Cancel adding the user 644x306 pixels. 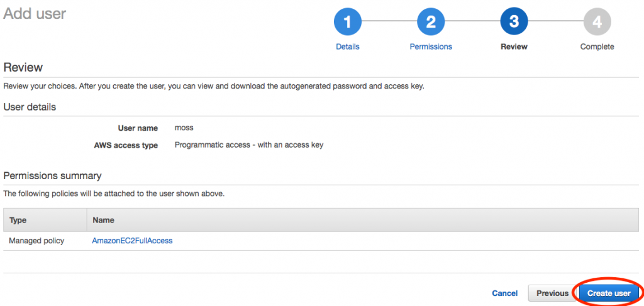(x=505, y=293)
